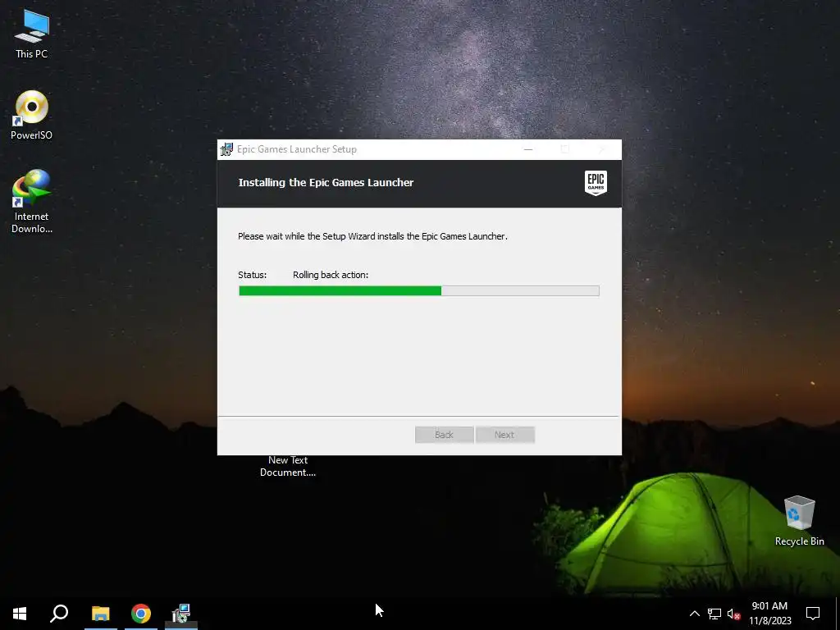The height and width of the screenshot is (630, 840).
Task: Open the network status tray icon
Action: [x=714, y=614]
